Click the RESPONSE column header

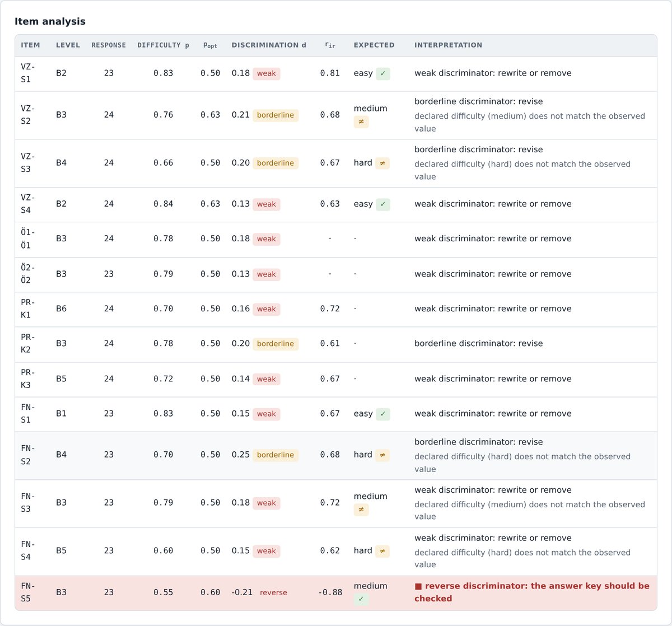(x=109, y=45)
